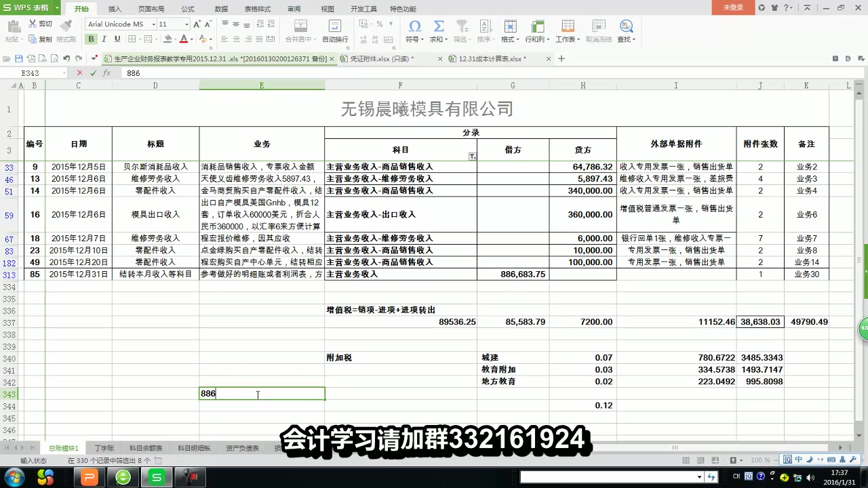The height and width of the screenshot is (488, 868).
Task: Confirm entry with green checkmark
Action: (x=93, y=73)
